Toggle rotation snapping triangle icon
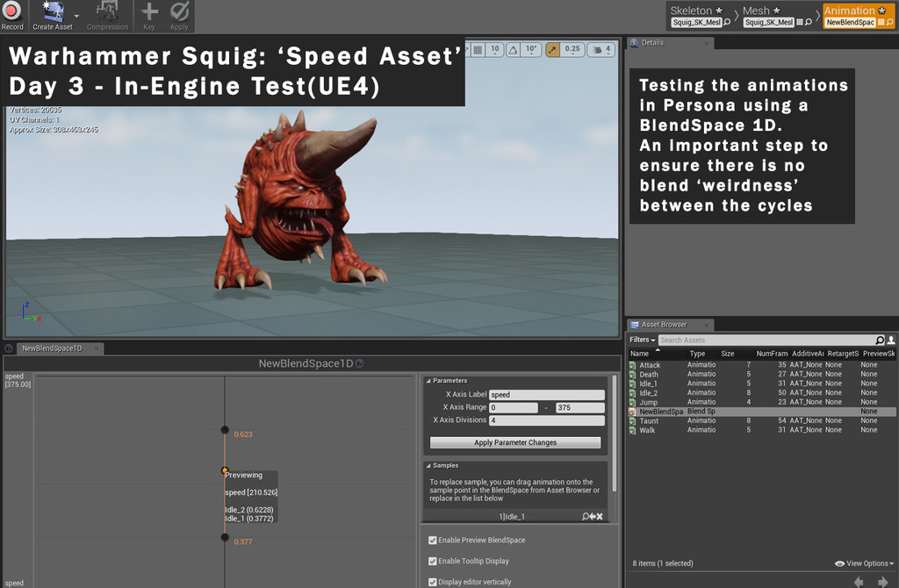This screenshot has height=588, width=899. click(513, 50)
